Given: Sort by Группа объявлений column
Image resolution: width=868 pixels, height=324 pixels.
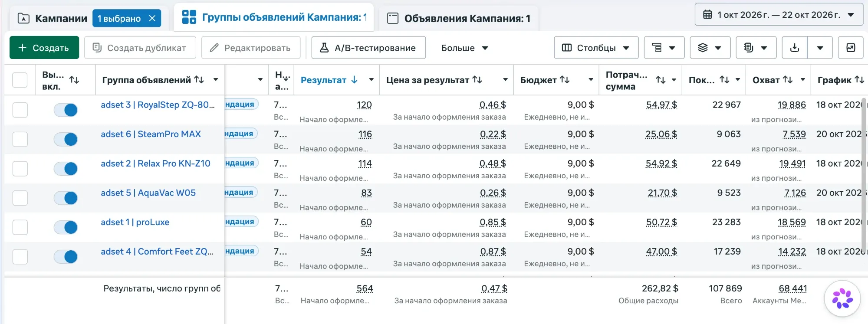Looking at the screenshot, I should click(x=199, y=80).
